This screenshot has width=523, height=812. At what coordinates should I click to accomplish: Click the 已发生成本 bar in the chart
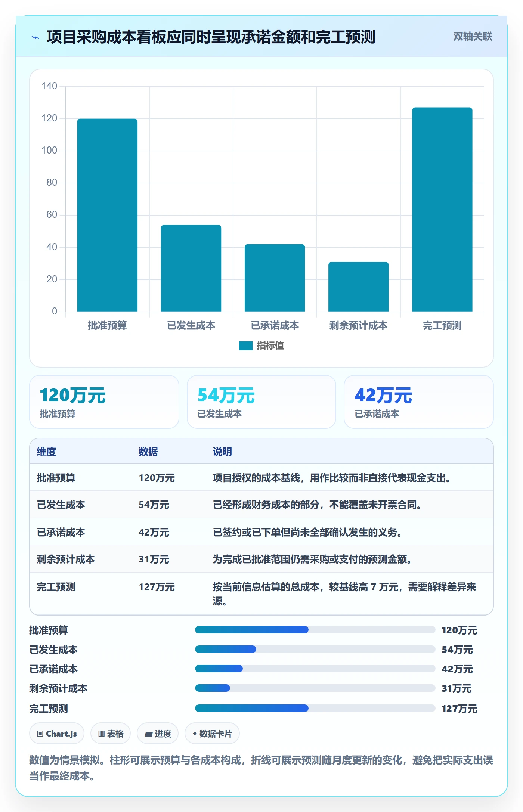pos(191,268)
